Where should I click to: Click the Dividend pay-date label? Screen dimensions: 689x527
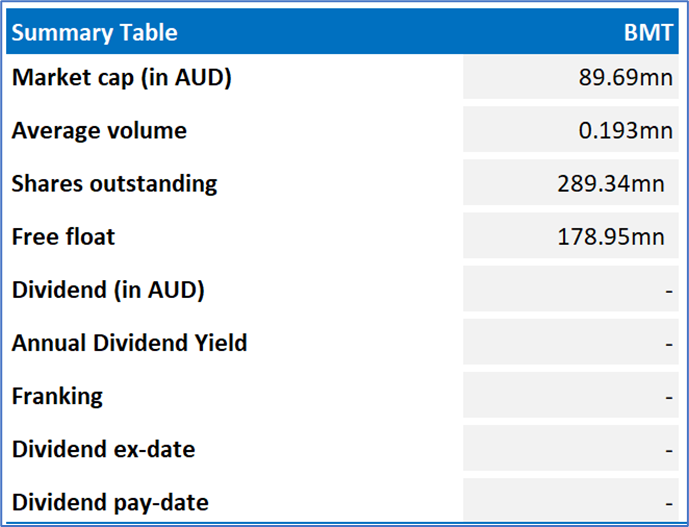click(110, 502)
